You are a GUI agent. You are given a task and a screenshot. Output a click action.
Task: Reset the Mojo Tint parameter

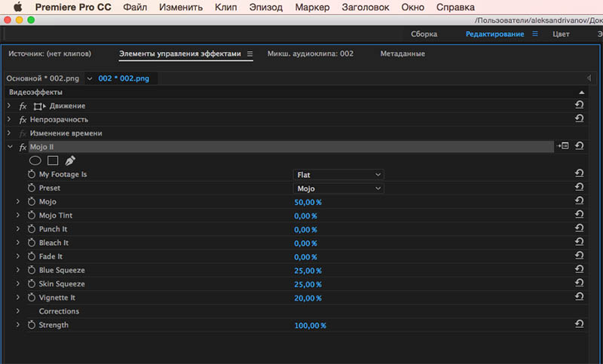[x=579, y=215]
